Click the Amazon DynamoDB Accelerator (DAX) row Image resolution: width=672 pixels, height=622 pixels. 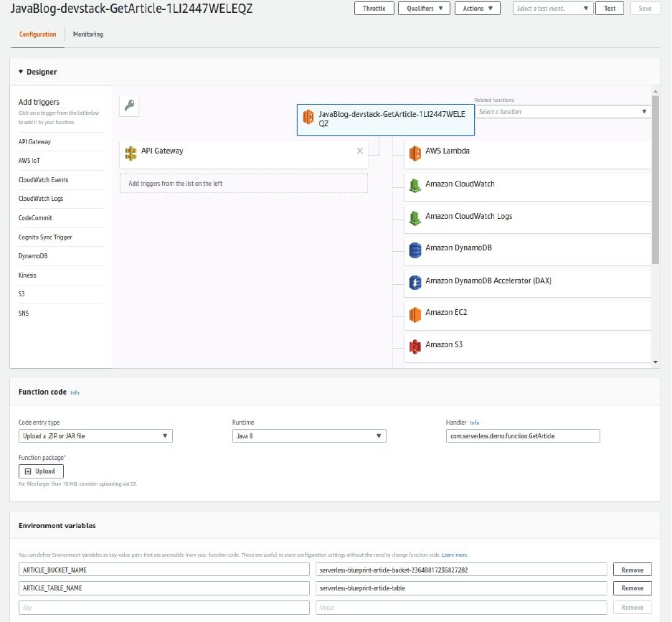[528, 283]
